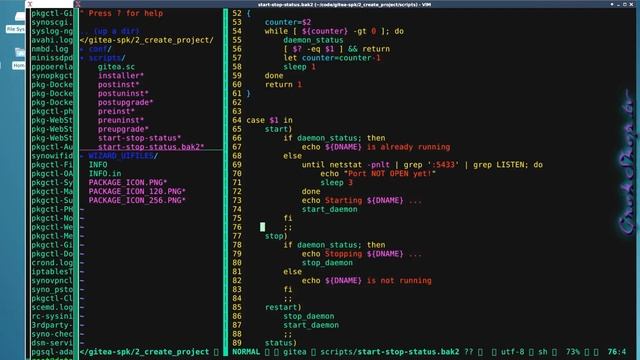Select crond.log in left terminal window

click(x=52, y=263)
